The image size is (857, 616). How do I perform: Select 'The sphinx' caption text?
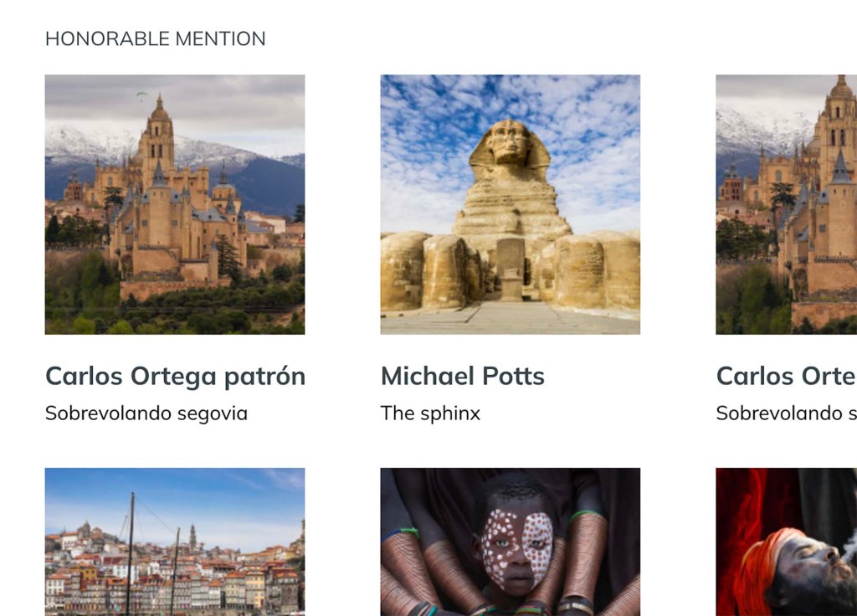pyautogui.click(x=430, y=413)
